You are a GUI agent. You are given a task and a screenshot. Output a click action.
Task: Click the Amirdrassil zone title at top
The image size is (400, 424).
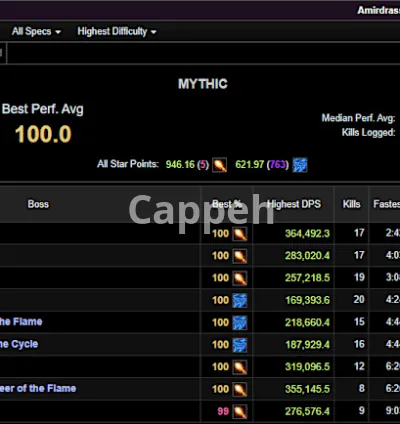pyautogui.click(x=379, y=10)
